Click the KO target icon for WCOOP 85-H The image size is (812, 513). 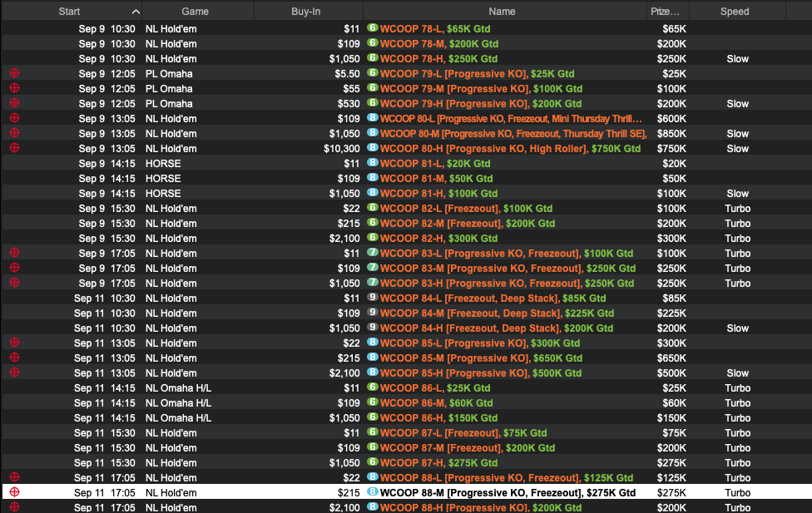click(x=14, y=372)
